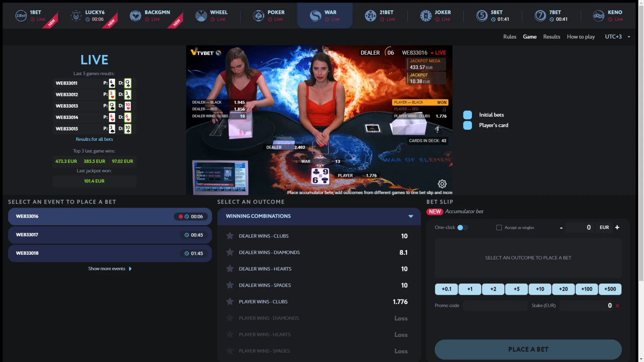
Task: Clear stake with red X icon
Action: pos(618,306)
